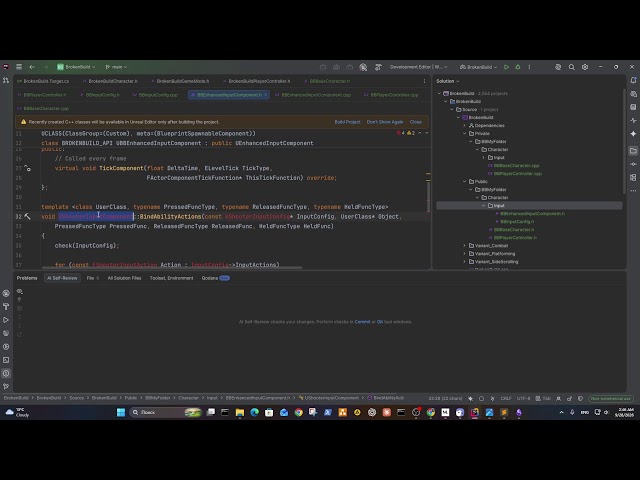
Task: Select BBInputConfig.h in the Solution tree
Action: click(517, 222)
